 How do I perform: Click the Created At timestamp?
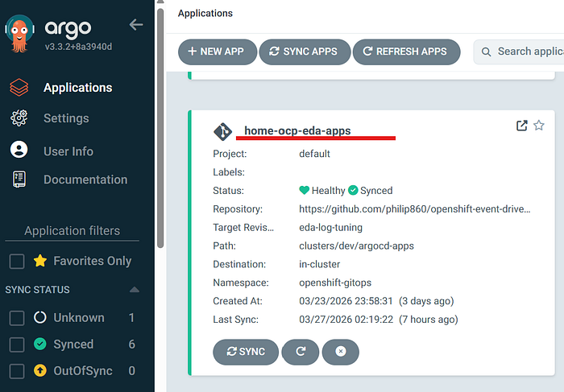click(376, 301)
